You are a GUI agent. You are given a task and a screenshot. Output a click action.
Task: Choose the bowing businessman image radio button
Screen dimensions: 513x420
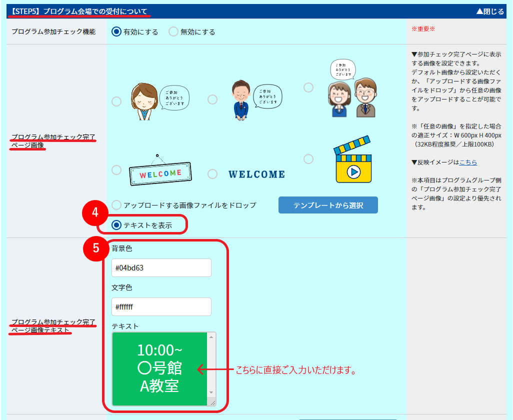(x=212, y=99)
